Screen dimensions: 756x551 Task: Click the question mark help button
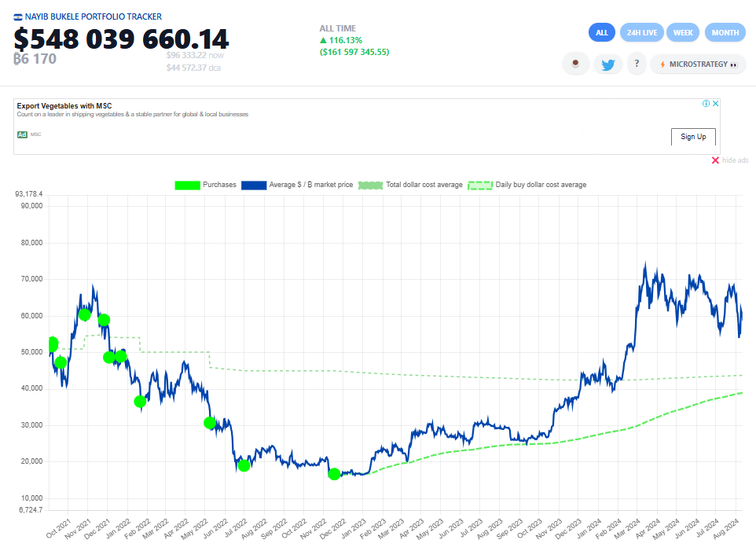tap(636, 64)
